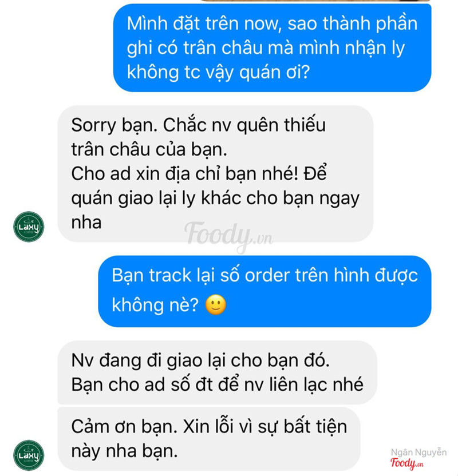The height and width of the screenshot is (476, 458).
Task: Tap the blue message 'Mình đặt trên now'
Action: (272, 47)
